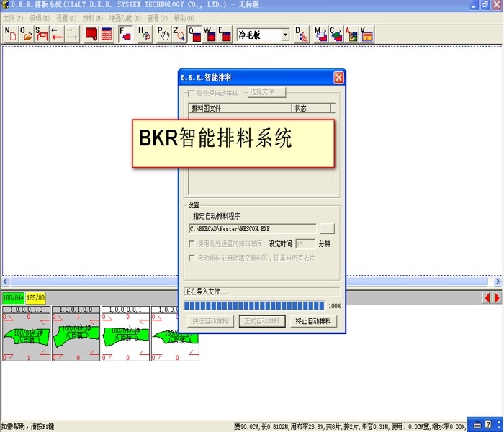The image size is (504, 432).
Task: Click the Open file (O) folder icon
Action: coord(27,34)
